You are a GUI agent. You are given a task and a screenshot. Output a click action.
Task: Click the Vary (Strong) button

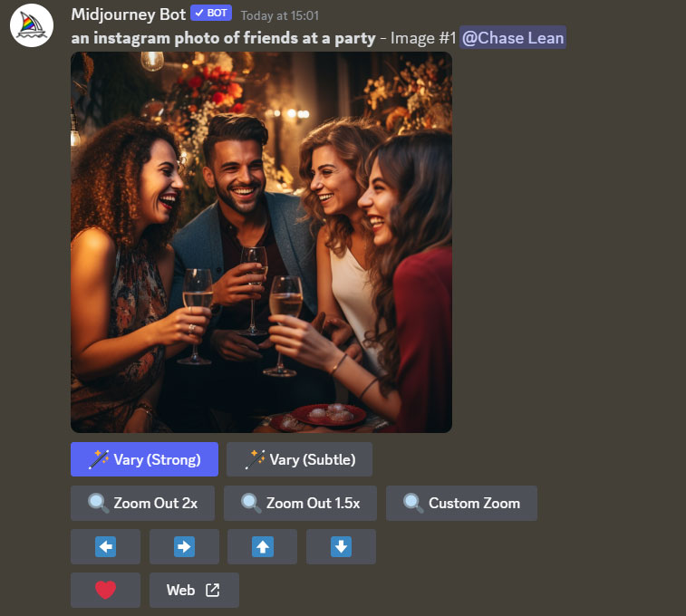(x=144, y=459)
